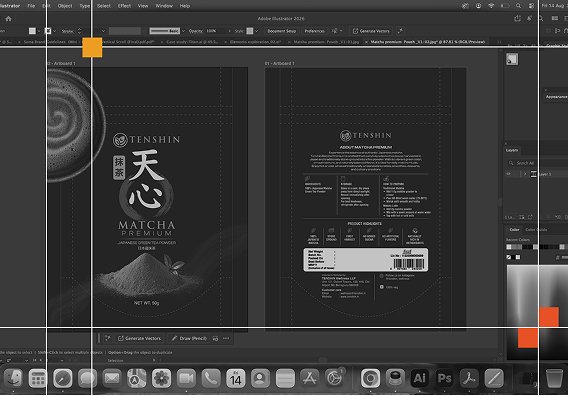Open the Effect menu

tap(124, 6)
